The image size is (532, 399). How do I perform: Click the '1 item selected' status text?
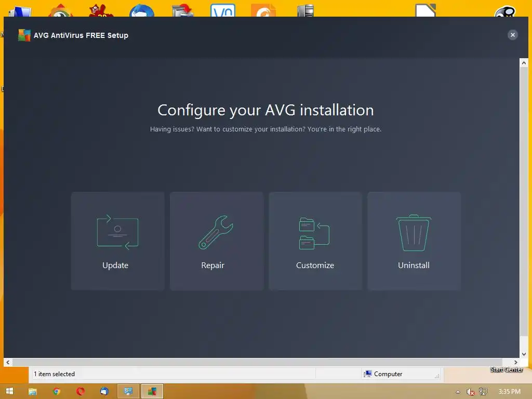pyautogui.click(x=54, y=374)
